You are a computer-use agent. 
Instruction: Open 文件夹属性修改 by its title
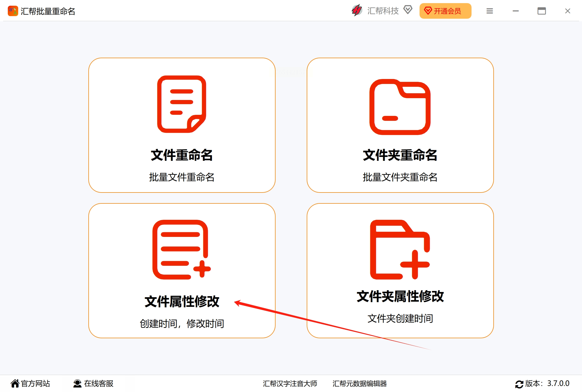(400, 296)
